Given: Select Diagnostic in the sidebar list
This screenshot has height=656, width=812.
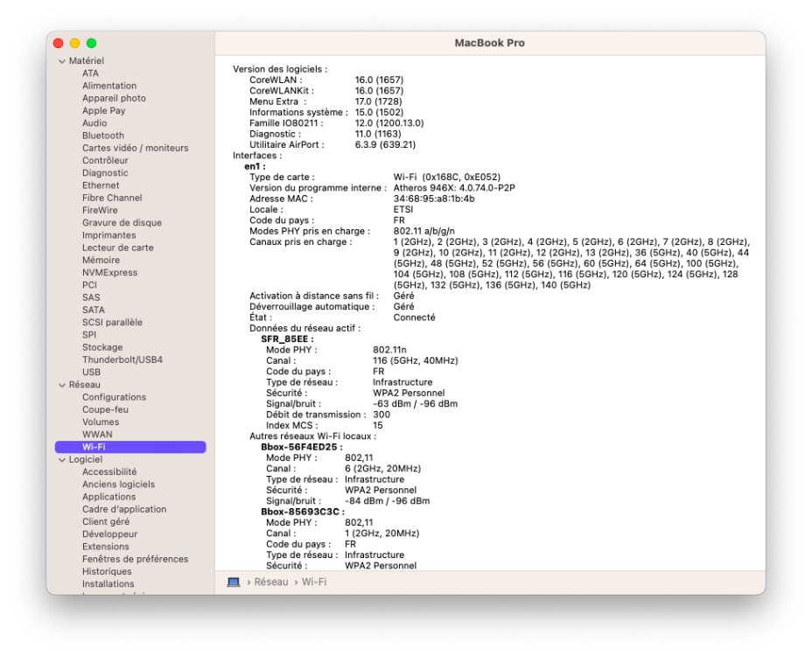Looking at the screenshot, I should (105, 173).
